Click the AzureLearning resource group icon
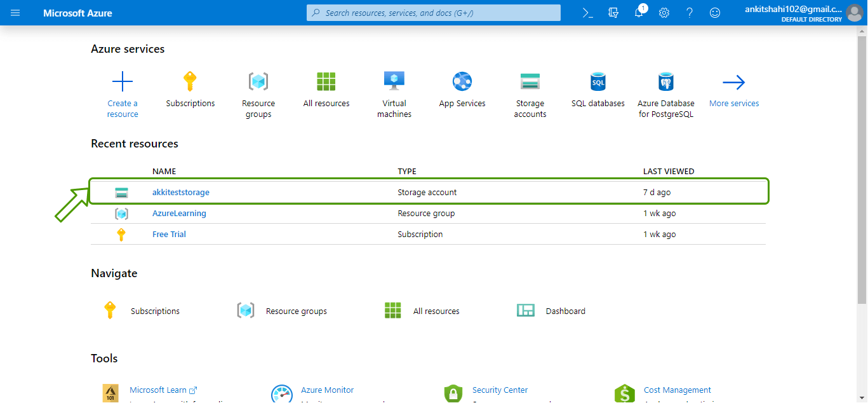 tap(121, 214)
